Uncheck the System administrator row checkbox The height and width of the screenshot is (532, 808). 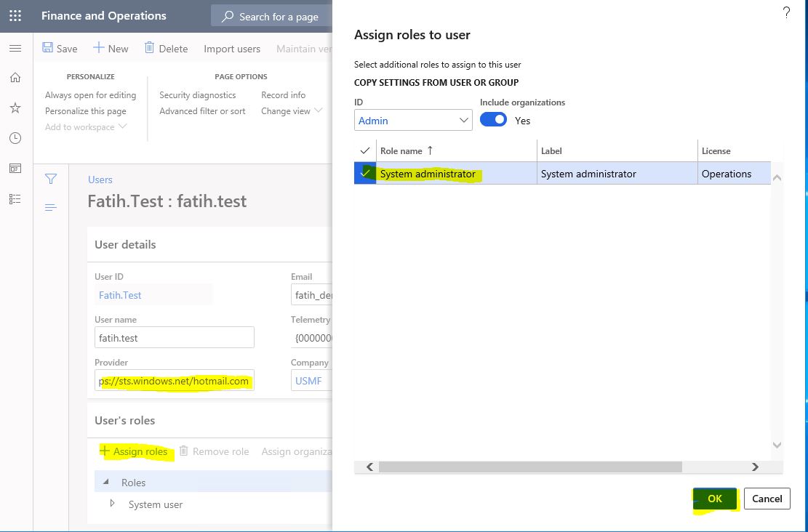pos(365,173)
